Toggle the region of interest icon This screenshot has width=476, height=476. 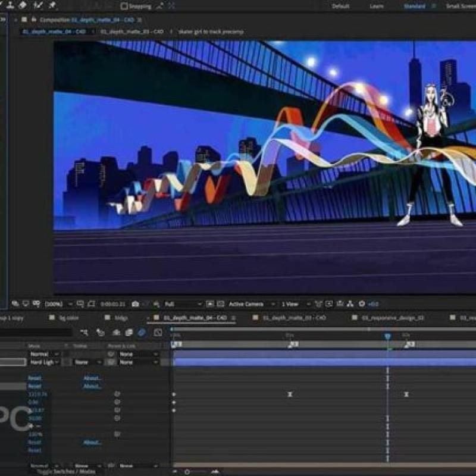91,304
